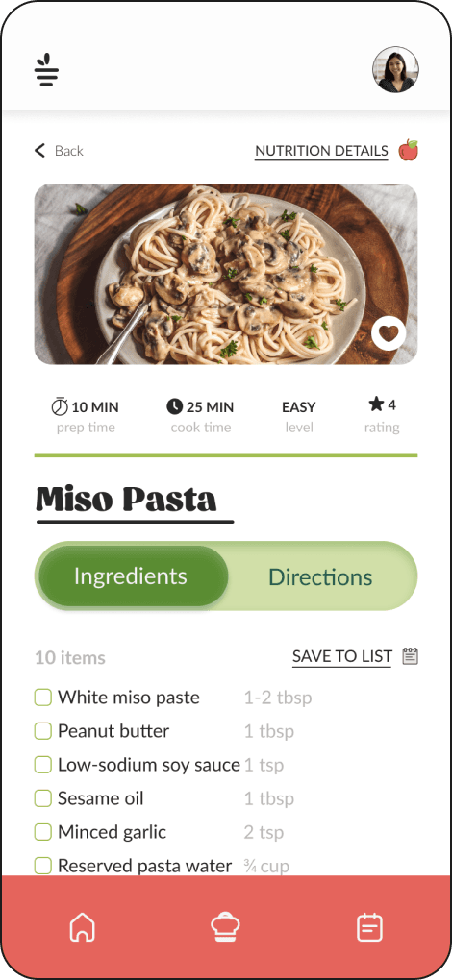The image size is (452, 980).
Task: Open the user profile avatar
Action: (x=395, y=69)
